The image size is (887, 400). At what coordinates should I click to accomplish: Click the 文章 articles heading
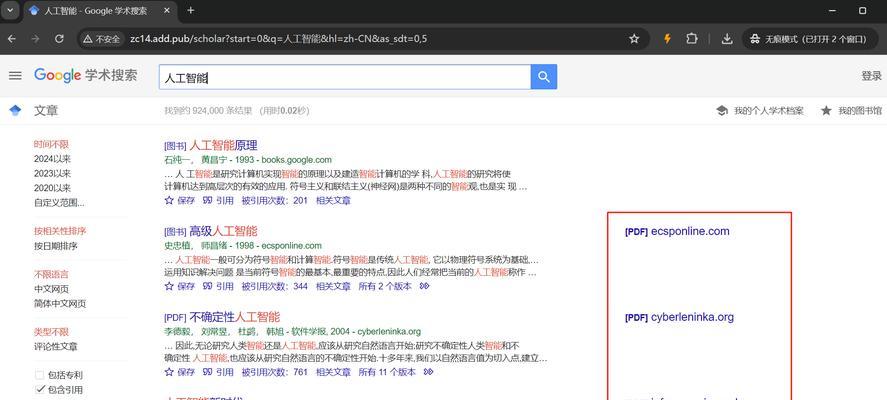pos(46,111)
